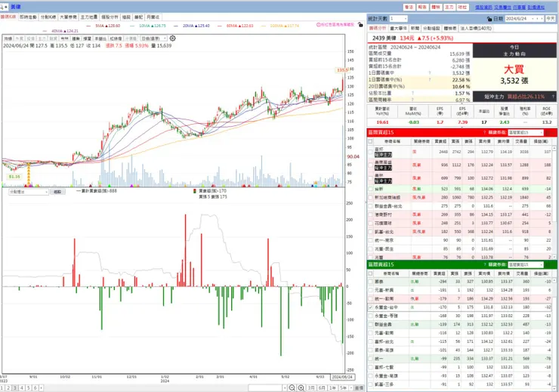
Task: Zoom out the chart with the minus magnifier
Action: pyautogui.click(x=292, y=387)
